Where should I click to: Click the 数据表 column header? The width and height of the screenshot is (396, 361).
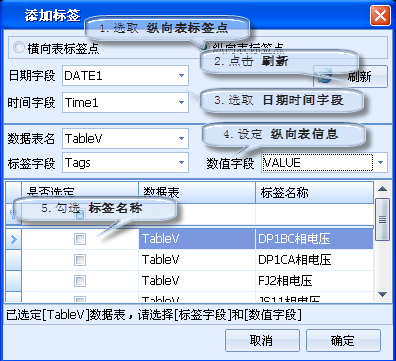coord(197,192)
